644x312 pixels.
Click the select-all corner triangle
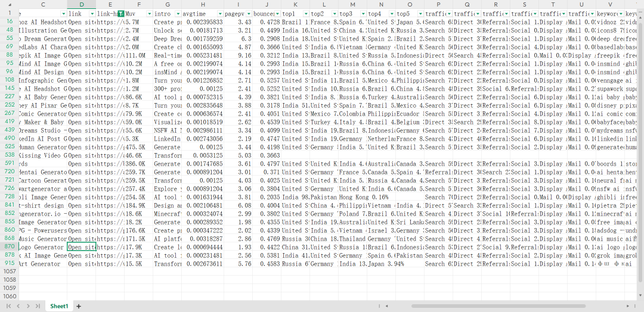[x=10, y=5]
